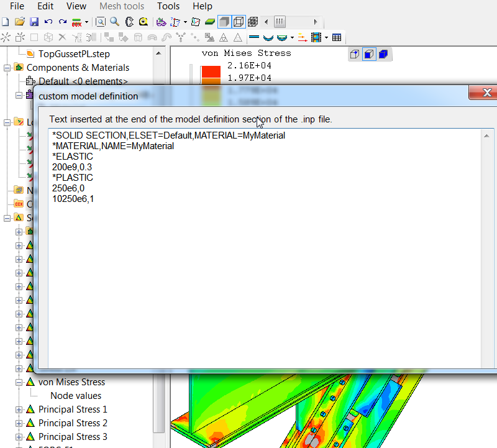Toggle the wireframe cube outline display
This screenshot has width=497, height=448.
[239, 22]
